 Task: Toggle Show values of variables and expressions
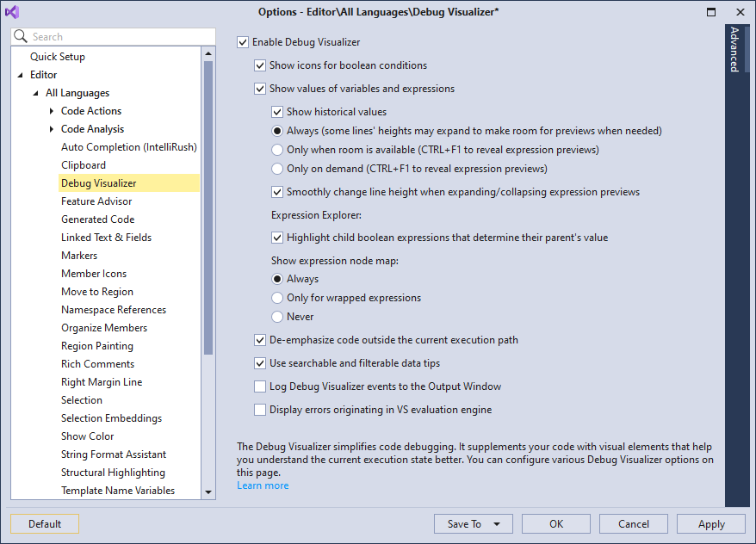tap(260, 89)
